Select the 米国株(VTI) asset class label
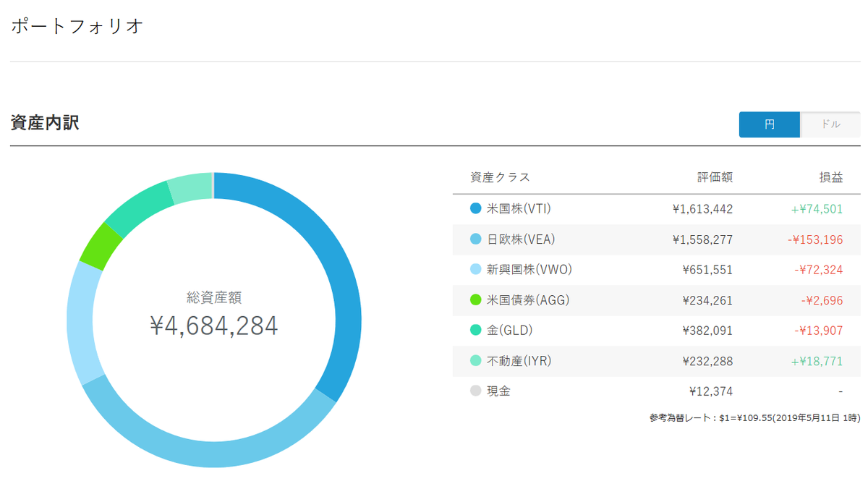This screenshot has height=489, width=868. (519, 209)
